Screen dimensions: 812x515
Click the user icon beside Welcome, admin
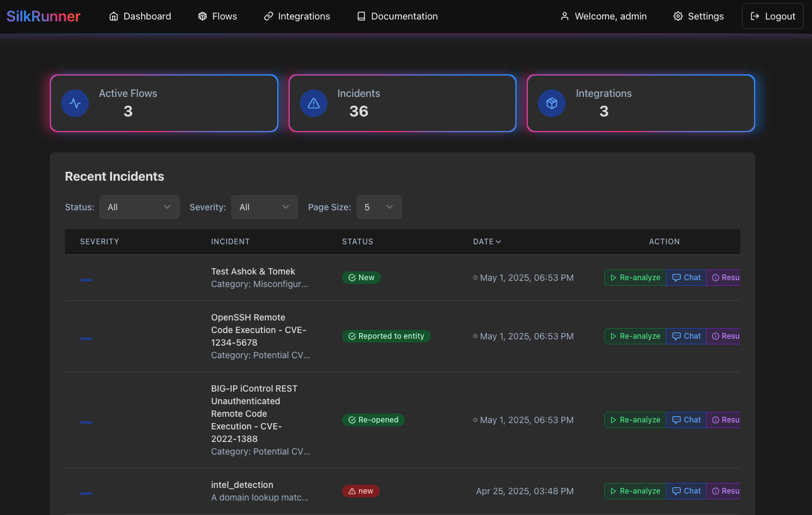coord(564,16)
